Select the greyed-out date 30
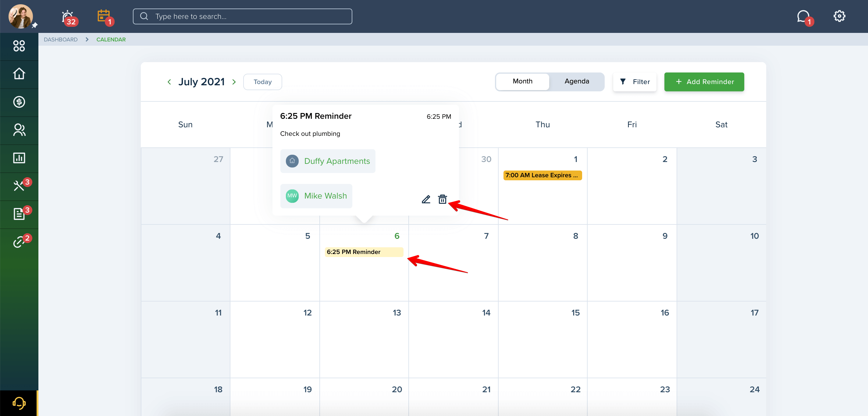Image resolution: width=868 pixels, height=416 pixels. [x=486, y=159]
